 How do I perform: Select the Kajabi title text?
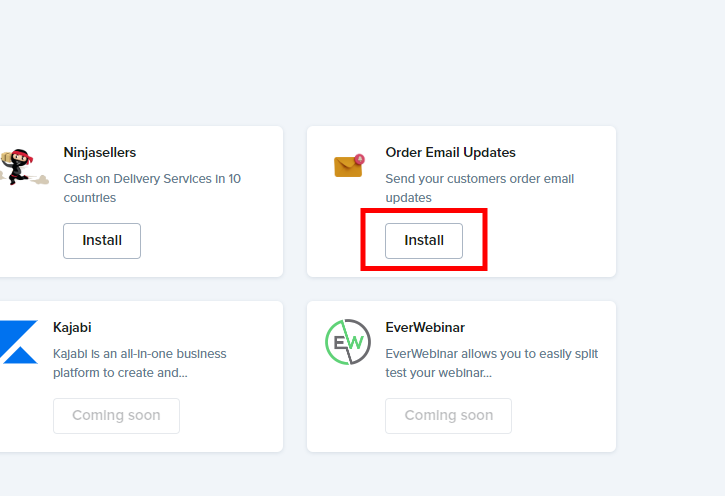pos(72,328)
